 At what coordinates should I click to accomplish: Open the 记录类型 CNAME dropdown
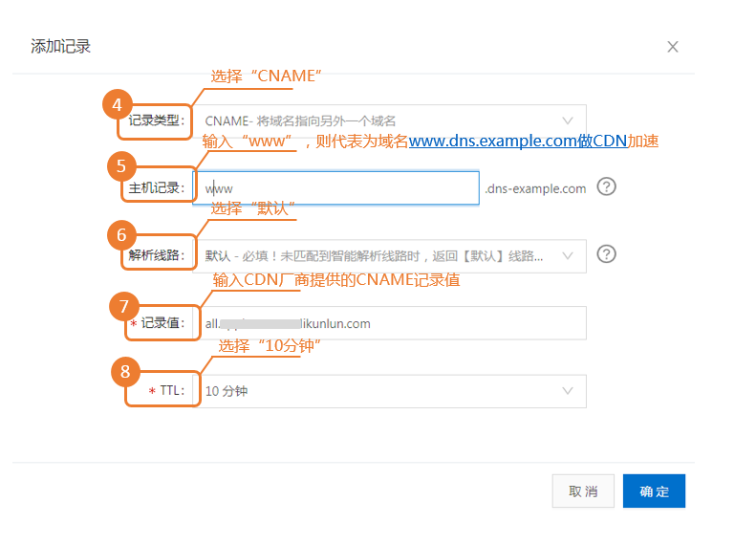(x=390, y=120)
